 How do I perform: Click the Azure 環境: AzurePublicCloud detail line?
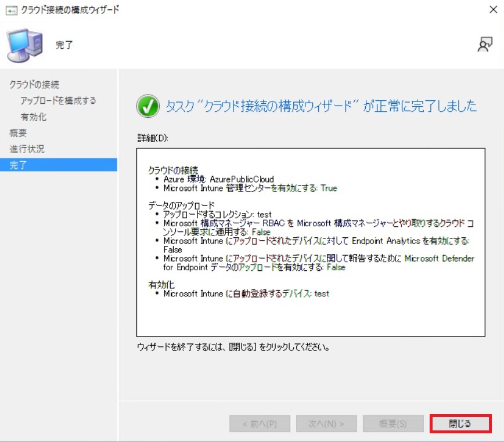pos(218,179)
